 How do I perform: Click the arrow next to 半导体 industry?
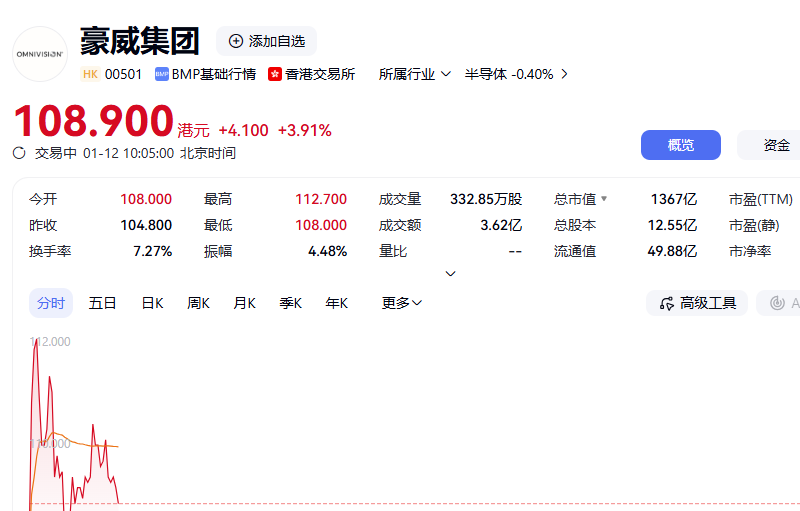(564, 74)
